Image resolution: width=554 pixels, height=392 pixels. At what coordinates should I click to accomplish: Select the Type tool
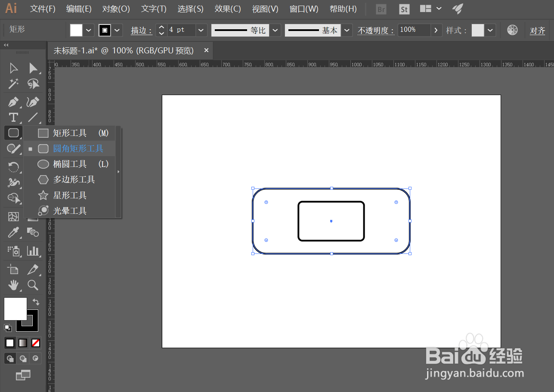click(x=14, y=117)
